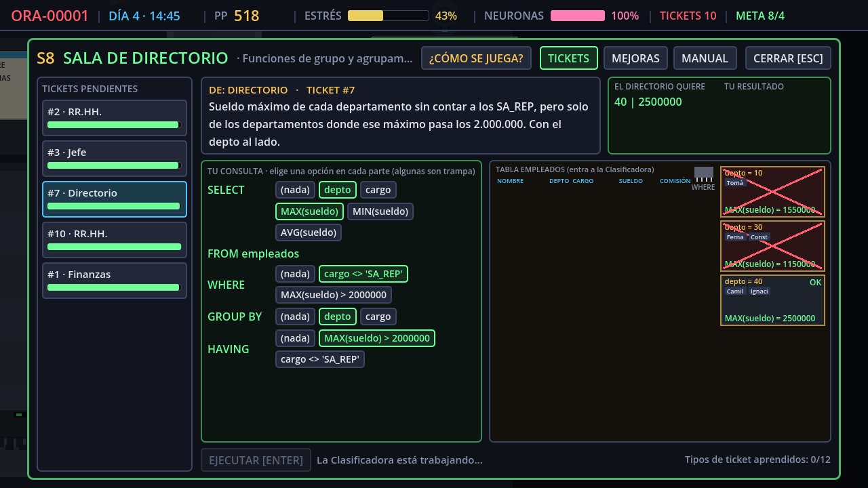Click the PP 518 points counter
Viewport: 868px width, 488px height.
tap(237, 16)
